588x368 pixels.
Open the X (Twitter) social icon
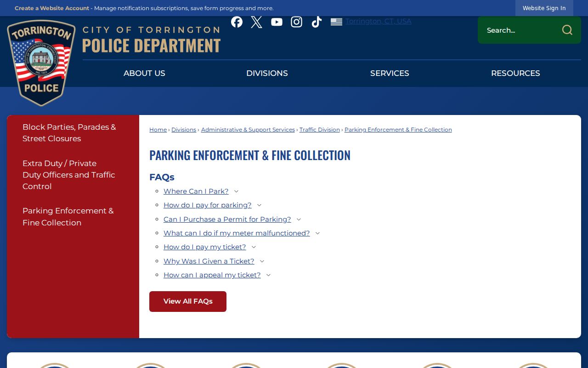click(x=257, y=22)
